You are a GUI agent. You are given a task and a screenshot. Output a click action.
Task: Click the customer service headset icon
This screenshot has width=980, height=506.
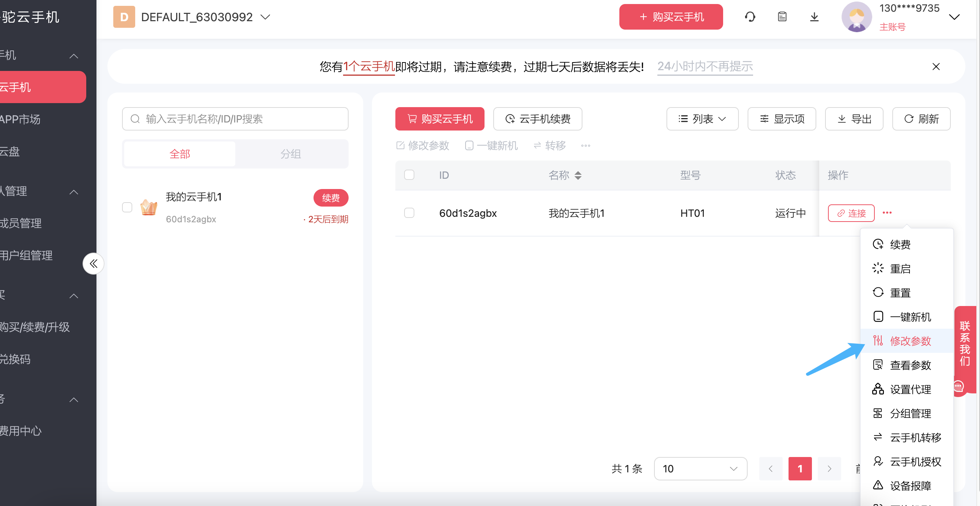tap(750, 17)
